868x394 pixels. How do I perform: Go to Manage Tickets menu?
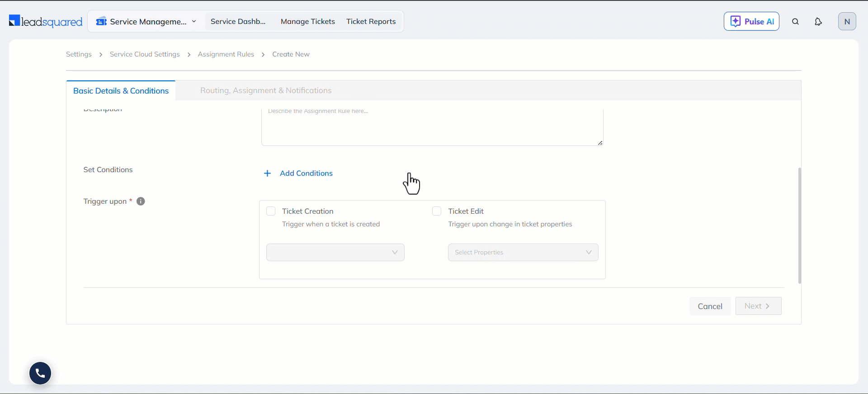[x=307, y=22]
